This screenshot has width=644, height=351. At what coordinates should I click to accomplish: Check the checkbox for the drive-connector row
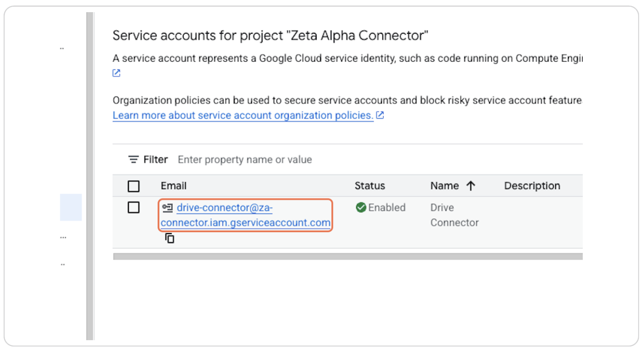[134, 207]
